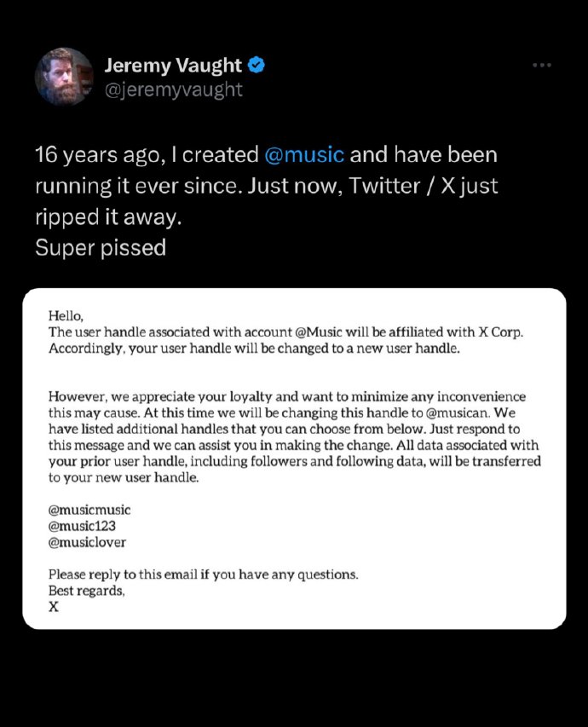The width and height of the screenshot is (588, 727).
Task: Open the attached email screenshot image
Action: 294,459
